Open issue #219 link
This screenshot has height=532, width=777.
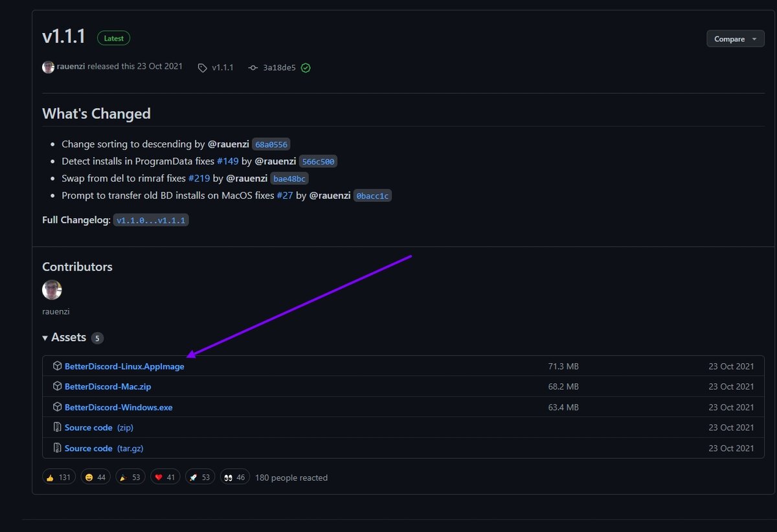(199, 178)
